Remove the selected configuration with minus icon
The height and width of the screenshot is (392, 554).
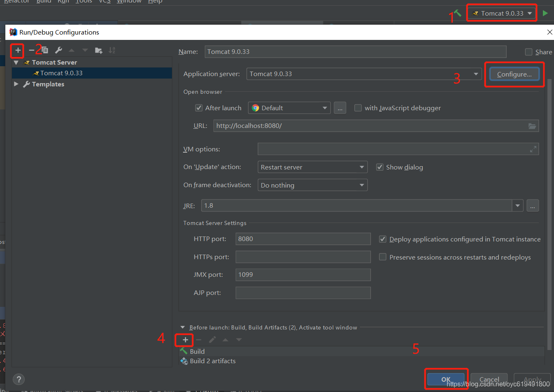click(x=32, y=50)
